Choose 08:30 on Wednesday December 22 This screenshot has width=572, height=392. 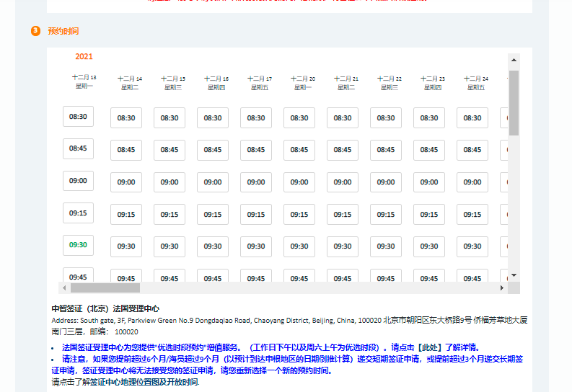(x=386, y=118)
